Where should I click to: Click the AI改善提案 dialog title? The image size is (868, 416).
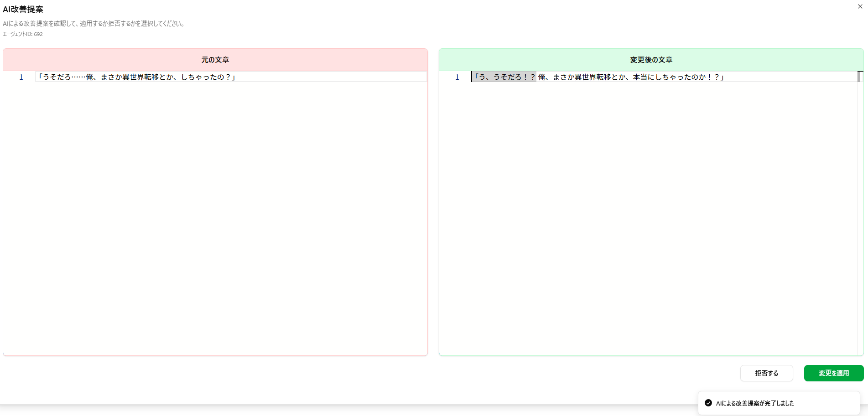23,9
